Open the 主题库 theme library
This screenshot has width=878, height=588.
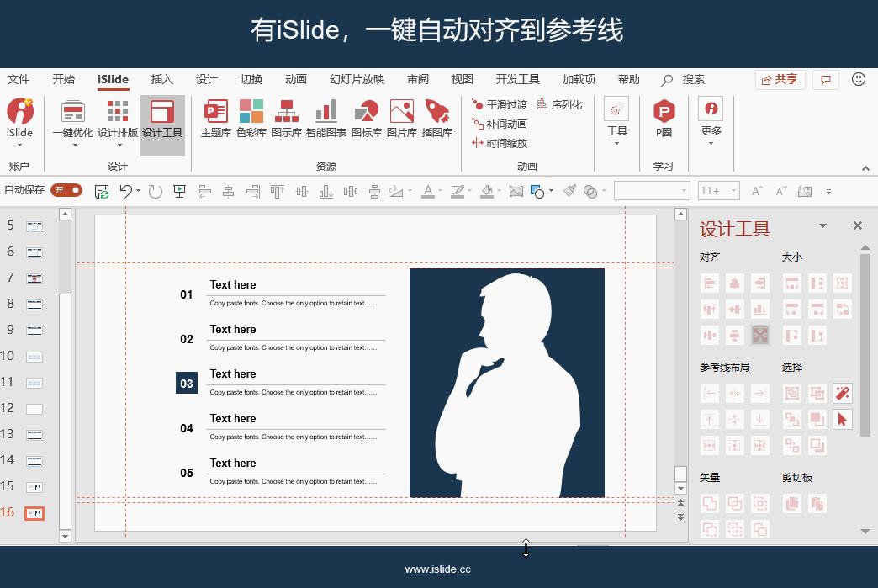click(215, 118)
